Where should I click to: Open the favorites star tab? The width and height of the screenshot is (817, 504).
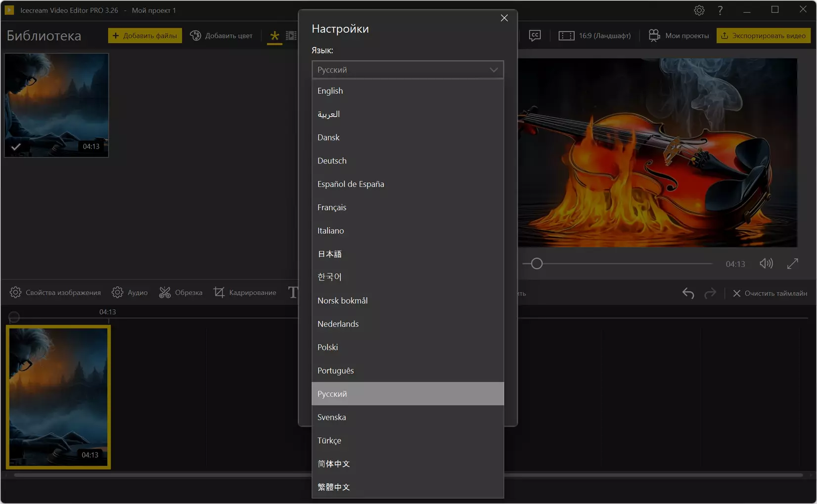274,36
